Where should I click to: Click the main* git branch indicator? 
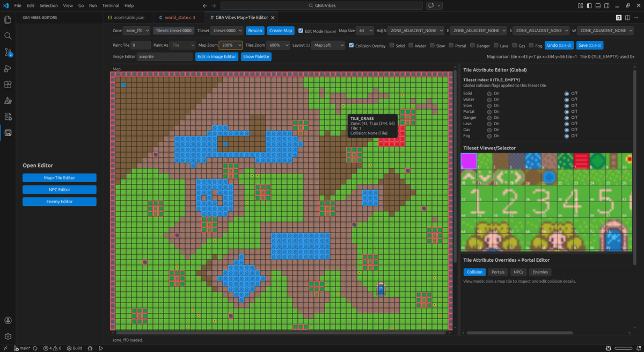22,348
